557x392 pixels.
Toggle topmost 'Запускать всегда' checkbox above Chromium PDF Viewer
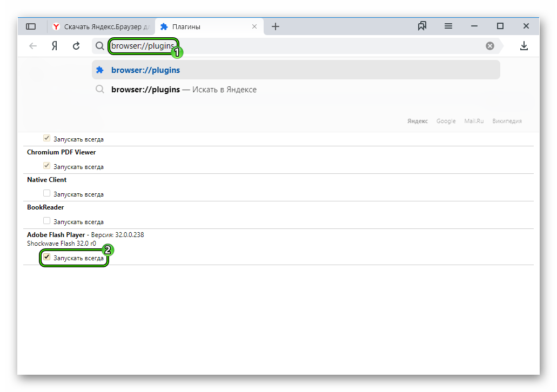coord(46,138)
